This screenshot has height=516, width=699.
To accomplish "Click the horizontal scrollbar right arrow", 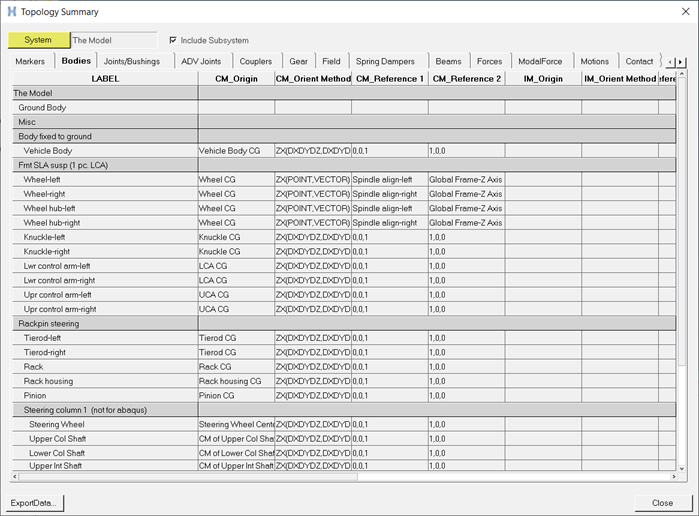I will pos(674,477).
